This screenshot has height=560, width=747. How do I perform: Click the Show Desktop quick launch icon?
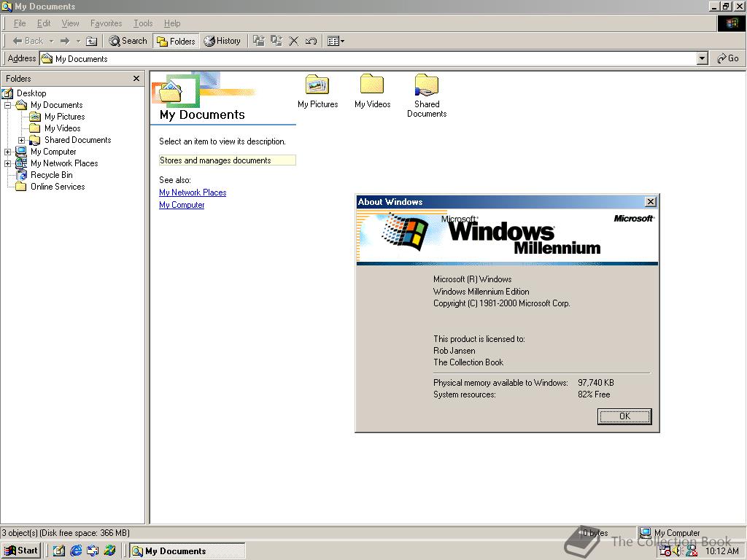59,551
